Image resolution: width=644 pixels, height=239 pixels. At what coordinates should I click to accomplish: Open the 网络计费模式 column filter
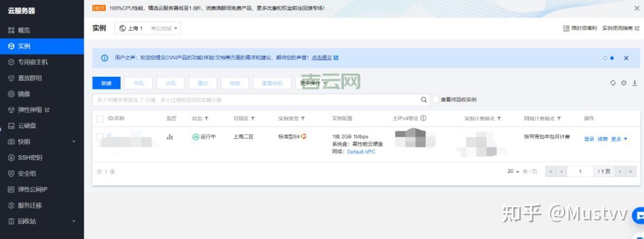click(559, 118)
